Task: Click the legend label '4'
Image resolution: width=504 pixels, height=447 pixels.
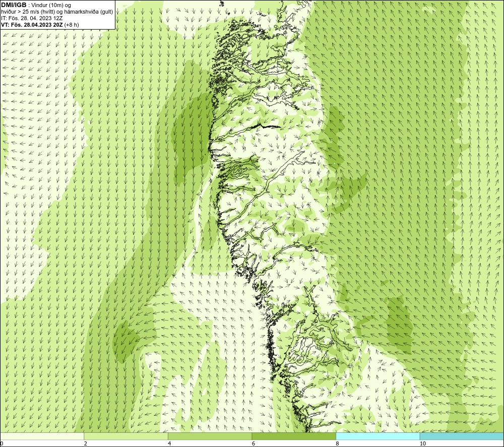Action: pos(169,444)
